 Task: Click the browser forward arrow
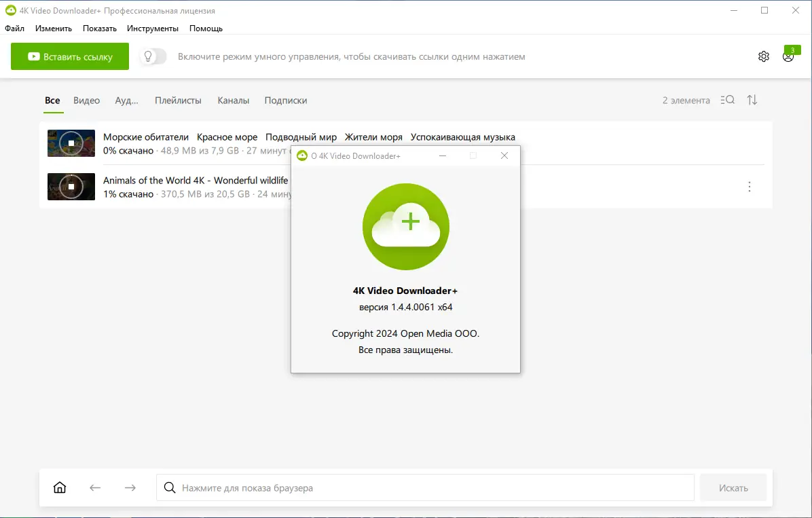[x=130, y=487]
